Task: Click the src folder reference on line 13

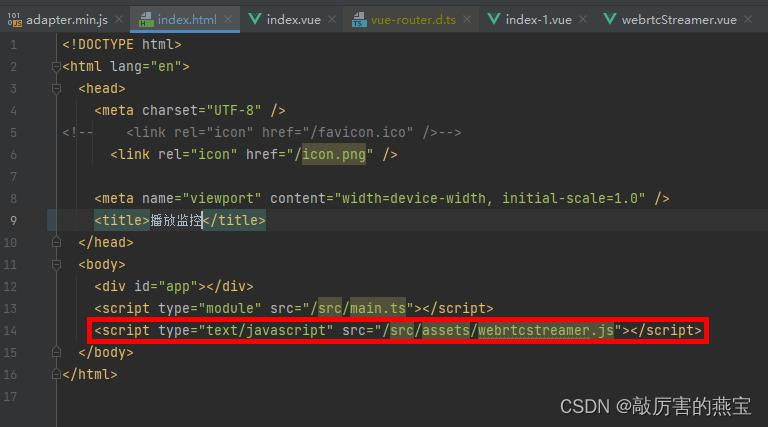Action: click(x=330, y=308)
